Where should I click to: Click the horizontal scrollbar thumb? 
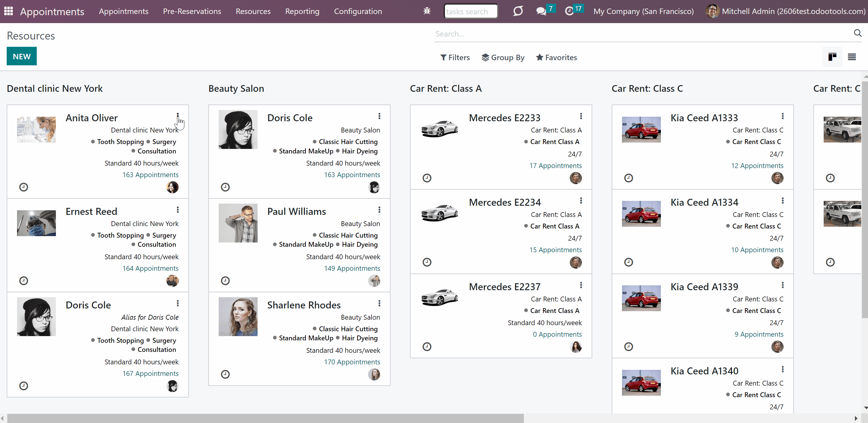(x=265, y=418)
